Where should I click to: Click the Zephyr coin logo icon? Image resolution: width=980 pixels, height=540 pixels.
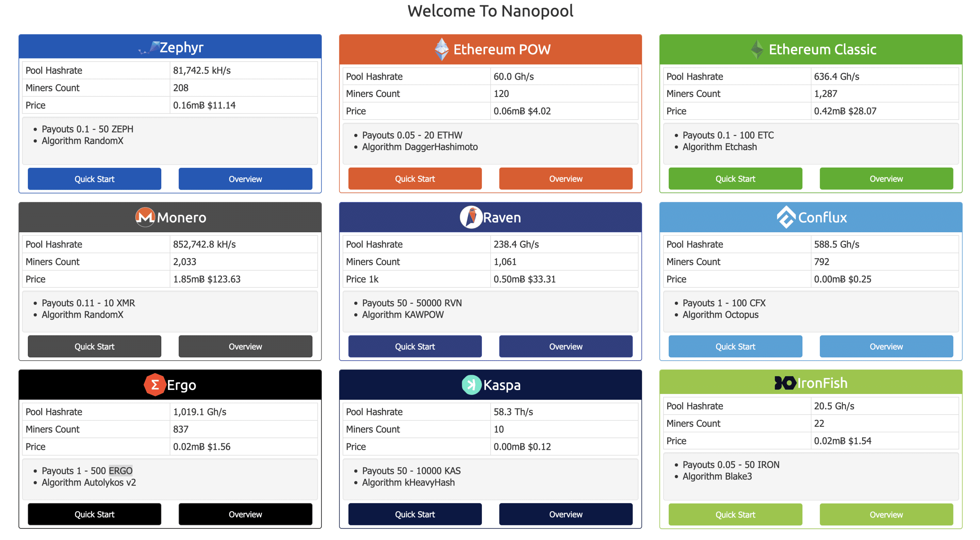point(149,48)
